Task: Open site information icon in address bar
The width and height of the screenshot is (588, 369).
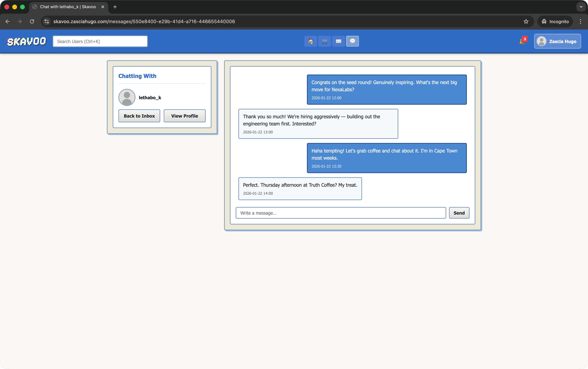Action: (x=47, y=21)
